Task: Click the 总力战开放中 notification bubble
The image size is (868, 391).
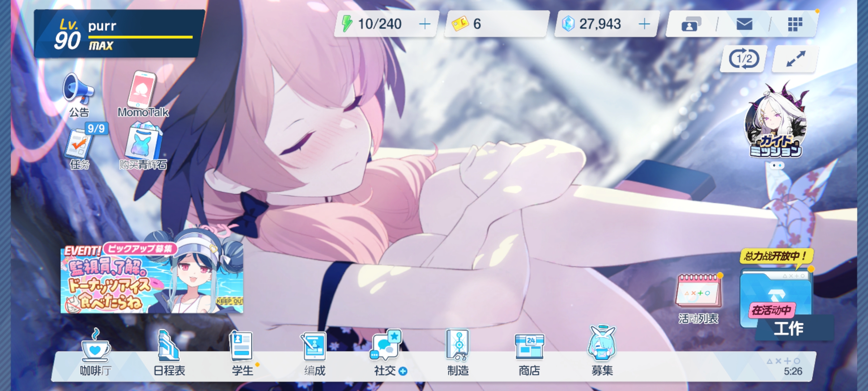Action: click(776, 256)
